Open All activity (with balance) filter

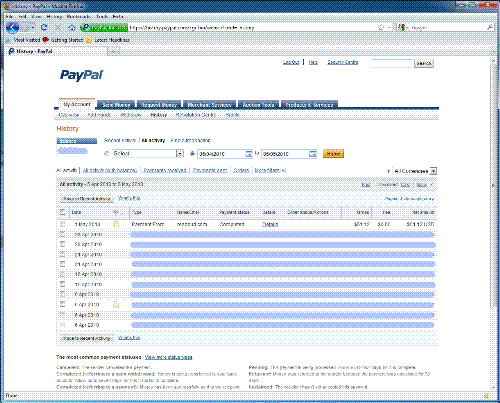coord(110,170)
